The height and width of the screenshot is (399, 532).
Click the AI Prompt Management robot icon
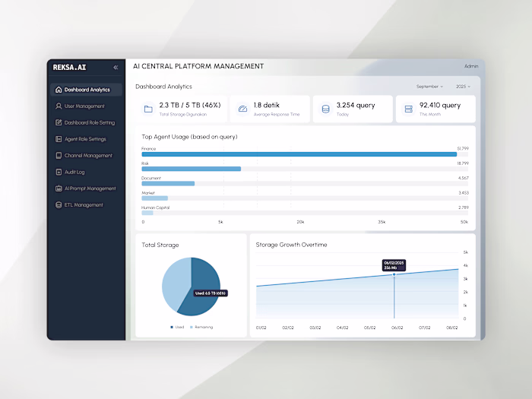[x=59, y=188]
